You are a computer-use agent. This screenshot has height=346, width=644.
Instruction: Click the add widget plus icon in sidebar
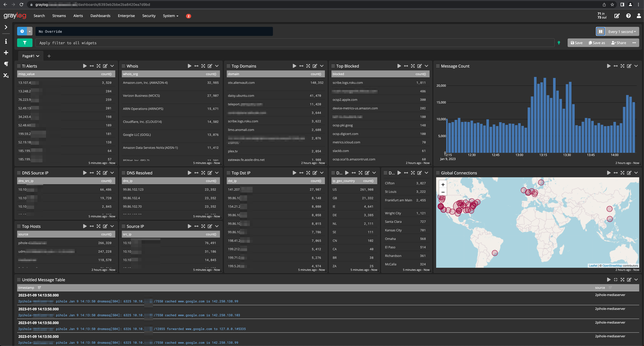pos(6,53)
